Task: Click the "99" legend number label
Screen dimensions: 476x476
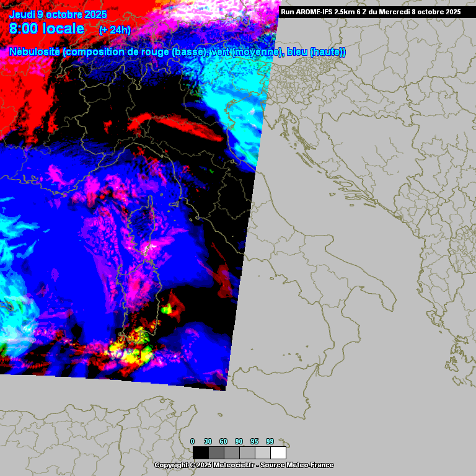Action: (x=270, y=441)
